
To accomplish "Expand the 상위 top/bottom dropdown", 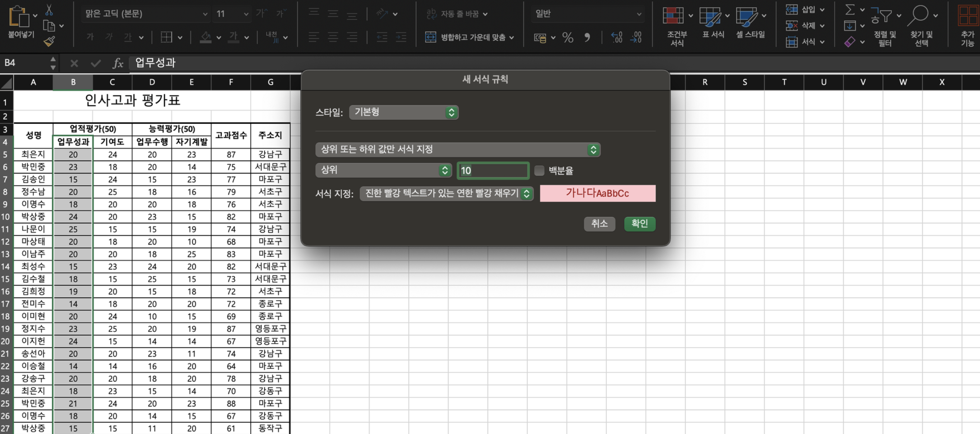I will click(383, 170).
